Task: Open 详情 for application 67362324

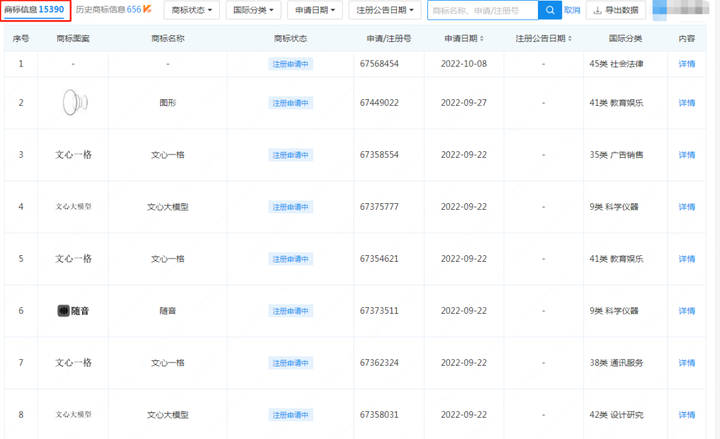Action: [x=686, y=363]
